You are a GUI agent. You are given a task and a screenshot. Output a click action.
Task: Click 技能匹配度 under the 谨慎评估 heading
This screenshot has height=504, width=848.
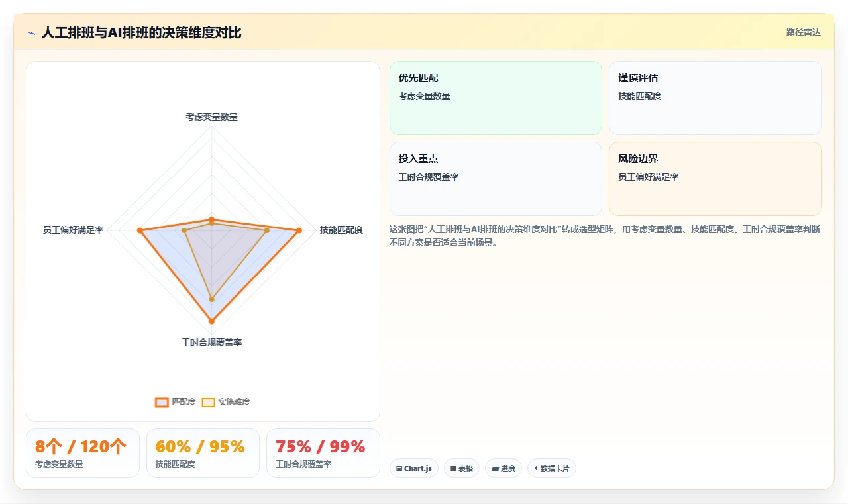640,96
